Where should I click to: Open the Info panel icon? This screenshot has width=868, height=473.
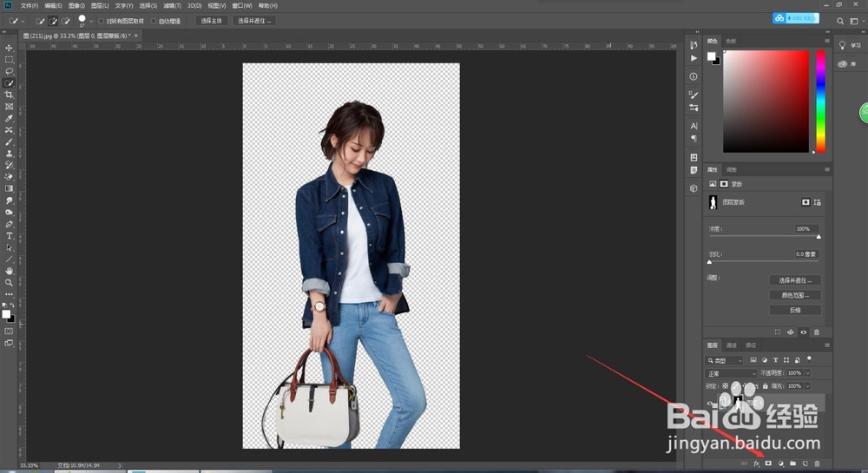(x=694, y=76)
